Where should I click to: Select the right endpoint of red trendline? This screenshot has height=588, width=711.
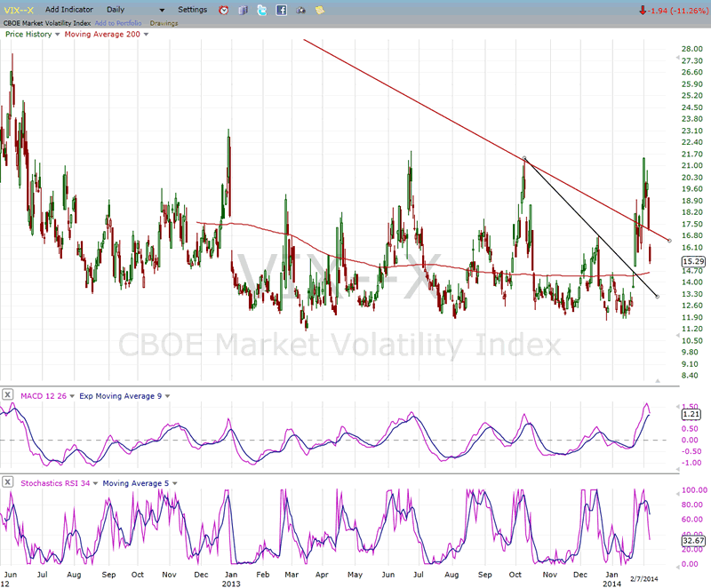[670, 241]
